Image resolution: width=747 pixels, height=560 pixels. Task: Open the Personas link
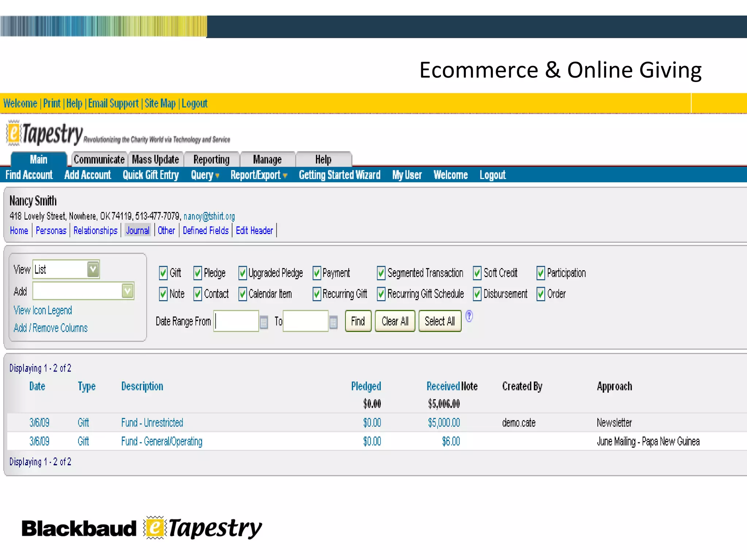[x=51, y=230]
